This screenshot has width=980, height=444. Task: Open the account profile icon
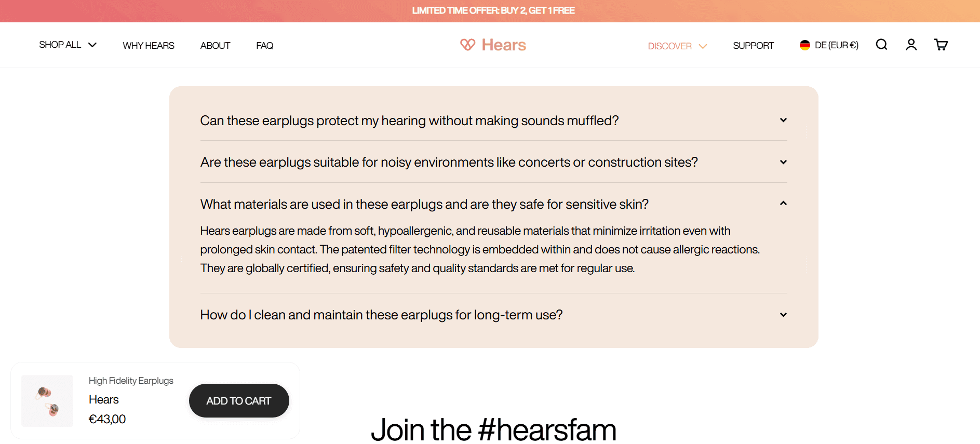click(x=911, y=45)
